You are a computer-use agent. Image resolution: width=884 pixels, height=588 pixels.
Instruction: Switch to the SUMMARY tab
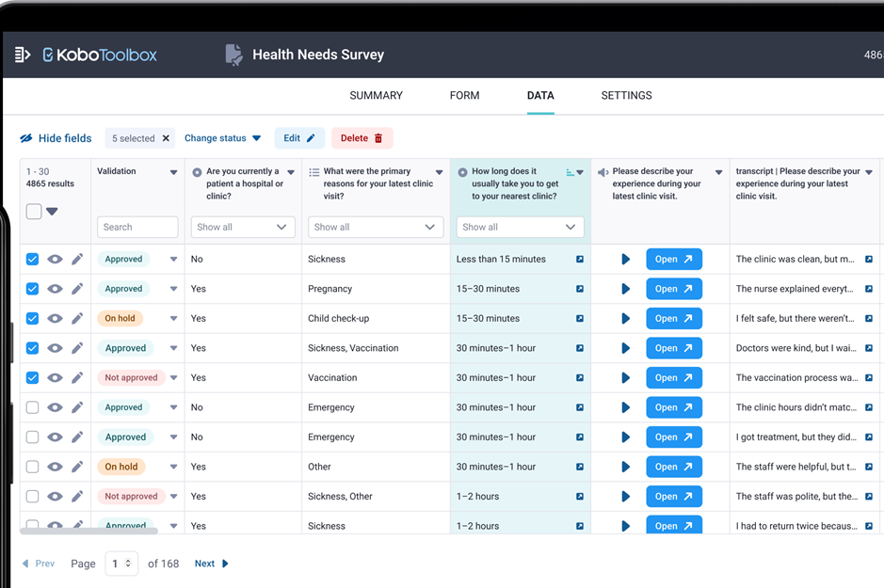pos(376,95)
